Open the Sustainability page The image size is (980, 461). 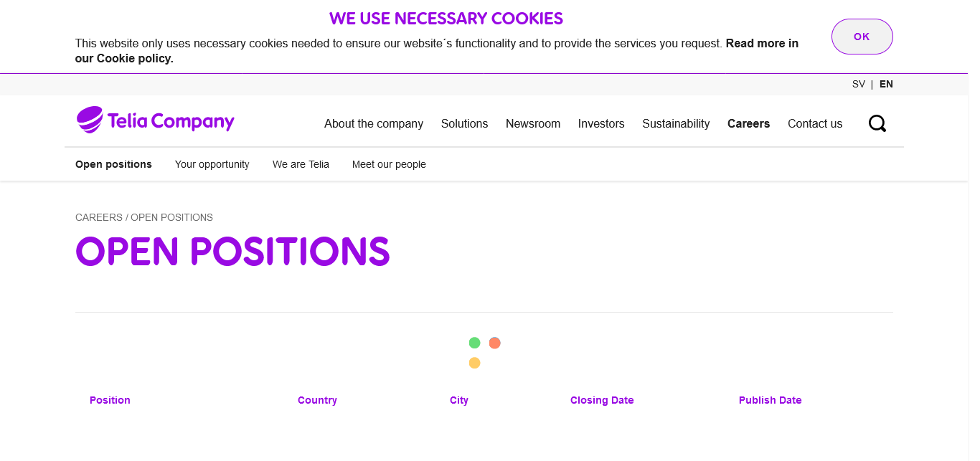(676, 123)
